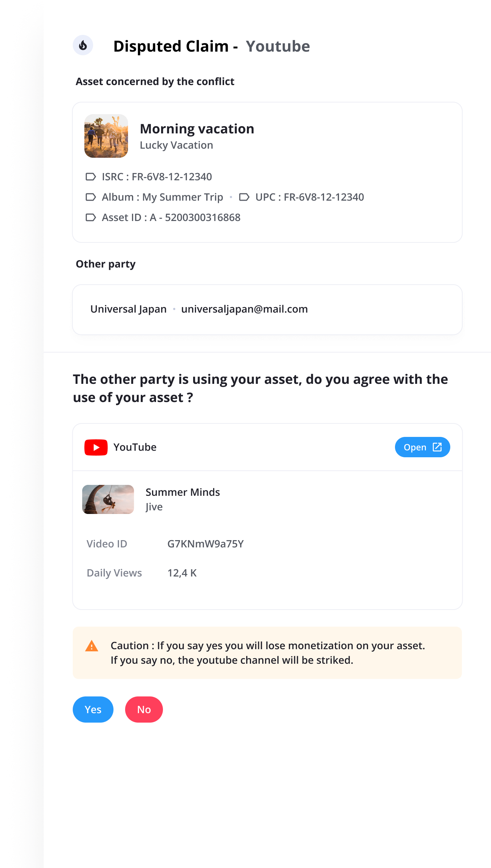491x868 pixels.
Task: Click the Daily Views value 12,4 K
Action: tap(182, 573)
